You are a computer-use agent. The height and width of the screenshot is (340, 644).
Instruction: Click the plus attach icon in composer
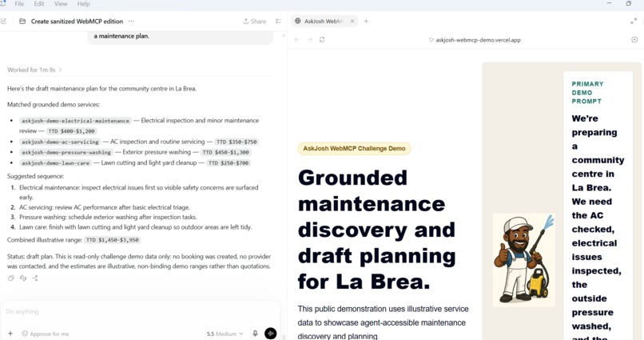(10, 334)
